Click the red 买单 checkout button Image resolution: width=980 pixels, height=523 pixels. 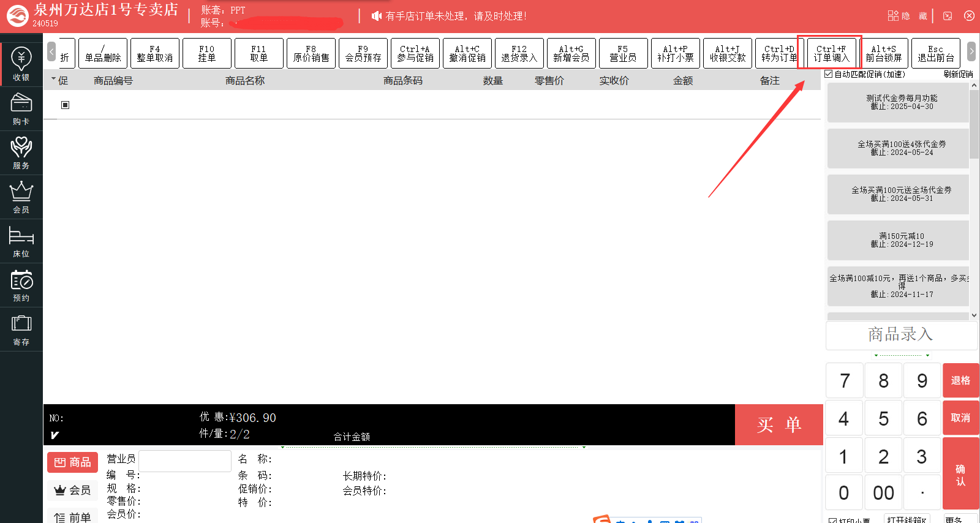[x=778, y=424]
